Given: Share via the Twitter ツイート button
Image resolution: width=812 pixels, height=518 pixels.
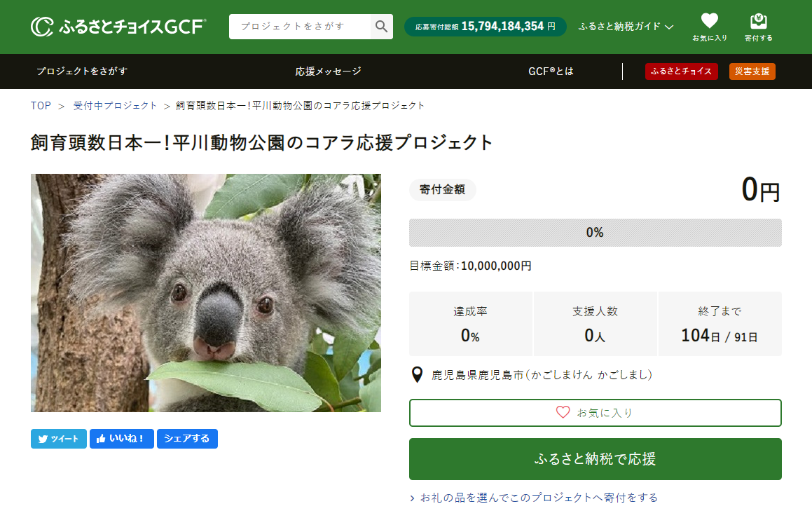Looking at the screenshot, I should tap(59, 439).
